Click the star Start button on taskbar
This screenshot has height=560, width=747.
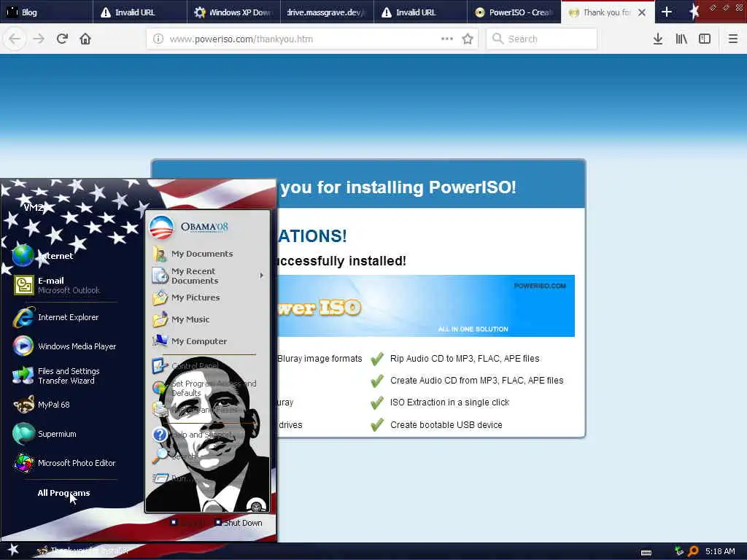[x=13, y=550]
